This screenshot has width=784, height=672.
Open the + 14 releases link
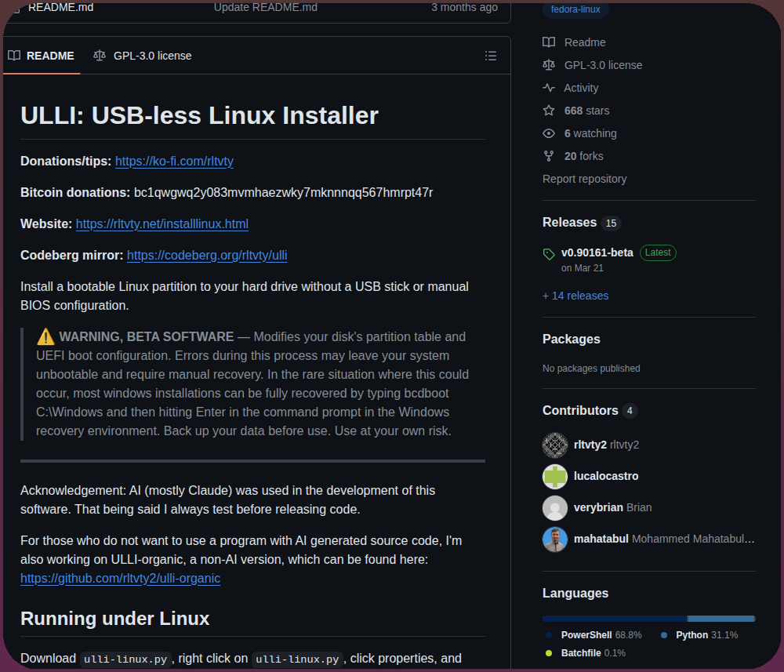(x=575, y=296)
